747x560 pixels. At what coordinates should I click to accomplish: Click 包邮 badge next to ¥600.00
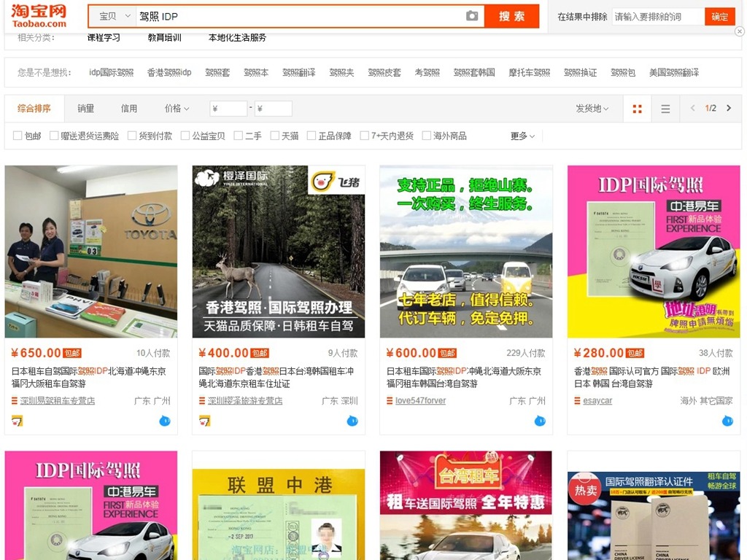(447, 354)
